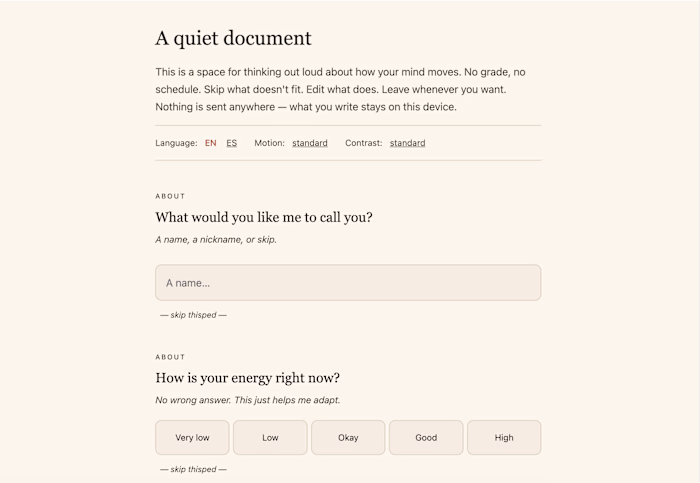
Task: Choose Okay as your energy level
Action: click(348, 437)
